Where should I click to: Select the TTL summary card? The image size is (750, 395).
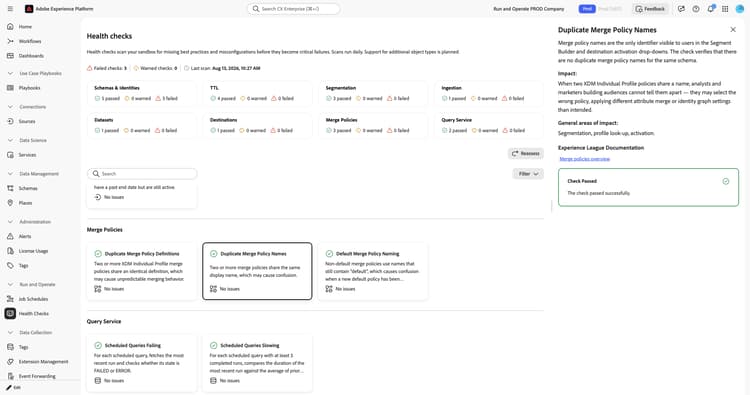click(x=257, y=93)
